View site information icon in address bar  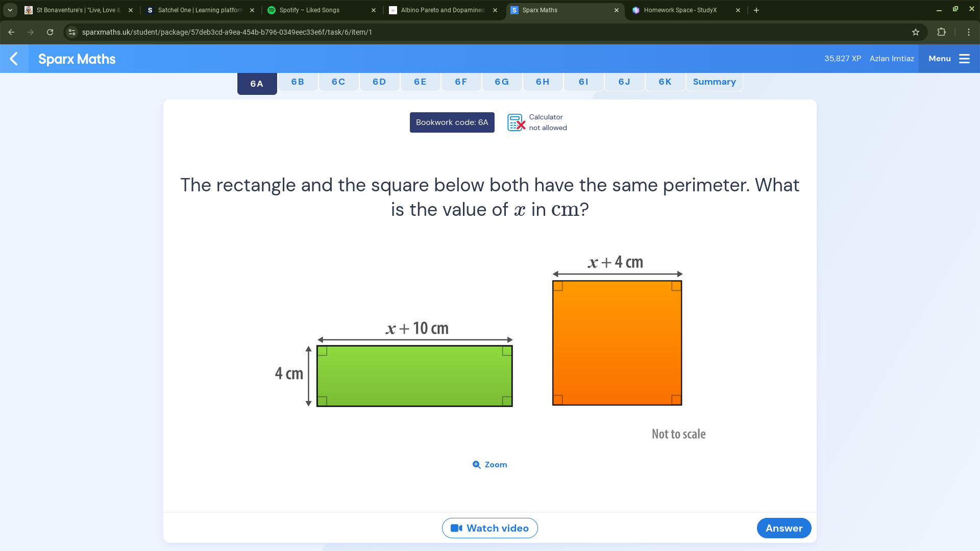[72, 32]
